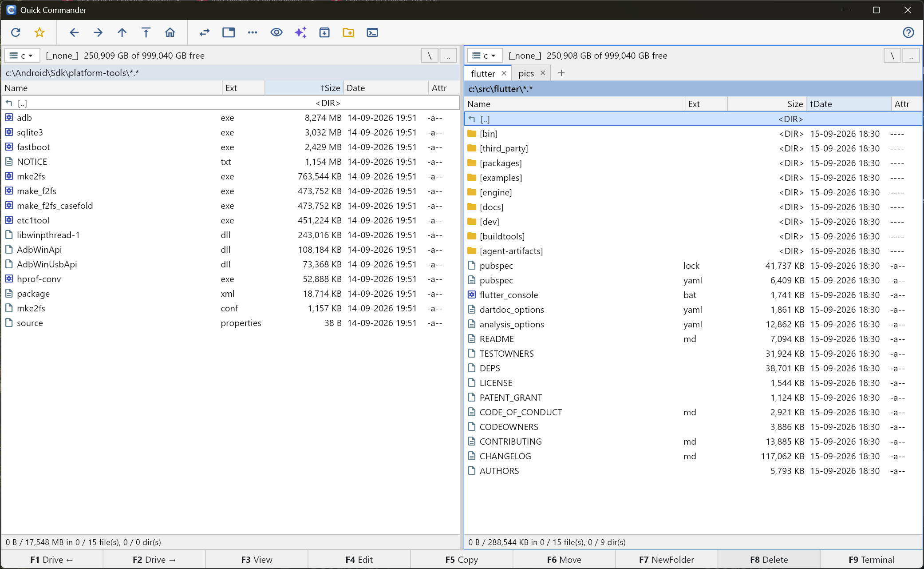924x569 pixels.
Task: Open left panel drive c dropdown
Action: [22, 56]
